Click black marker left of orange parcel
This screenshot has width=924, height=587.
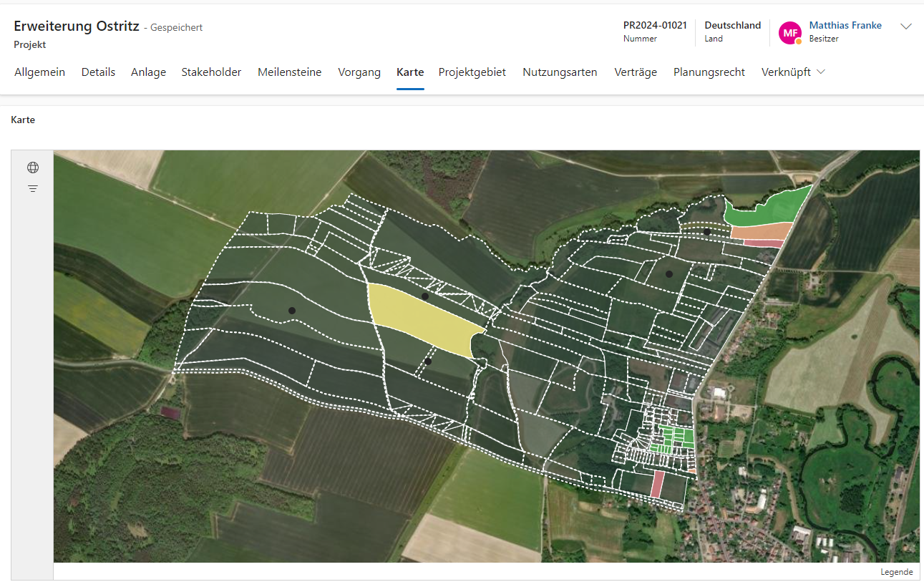pos(707,231)
